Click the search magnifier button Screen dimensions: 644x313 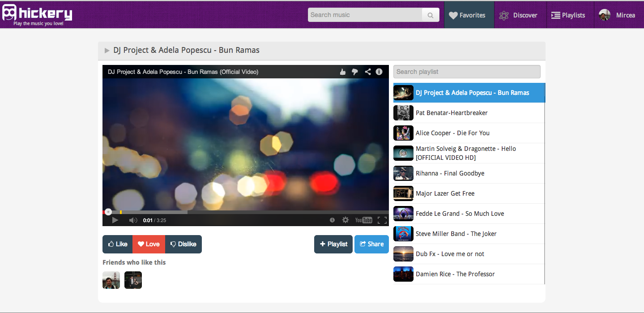[x=430, y=15]
